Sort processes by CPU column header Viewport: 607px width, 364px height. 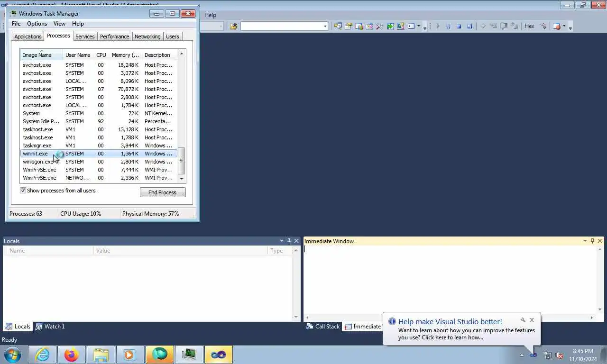point(101,55)
